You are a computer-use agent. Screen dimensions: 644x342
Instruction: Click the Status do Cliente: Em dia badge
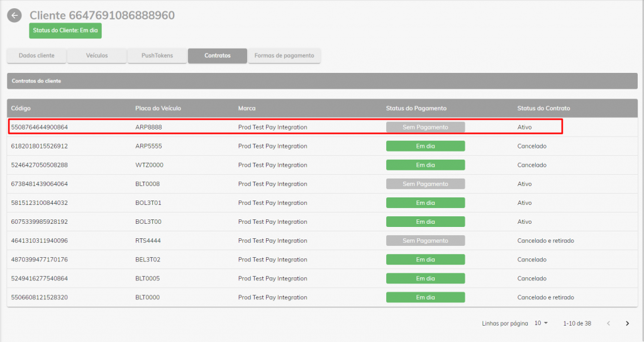(65, 30)
